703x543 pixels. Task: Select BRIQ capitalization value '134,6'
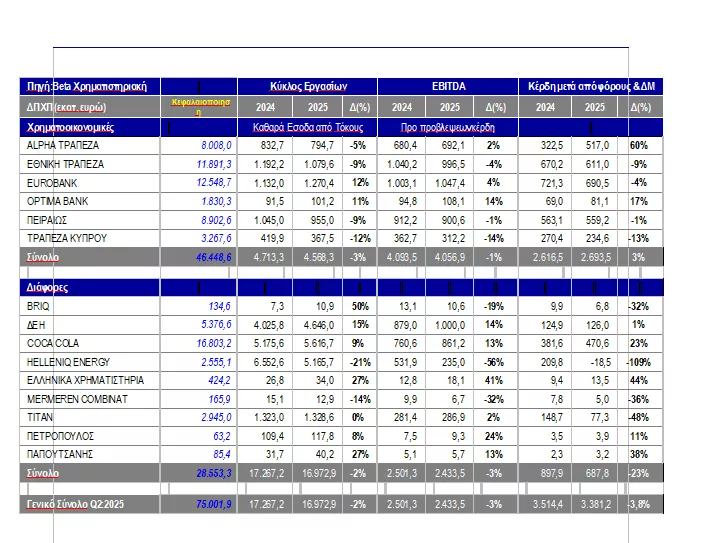click(x=219, y=306)
